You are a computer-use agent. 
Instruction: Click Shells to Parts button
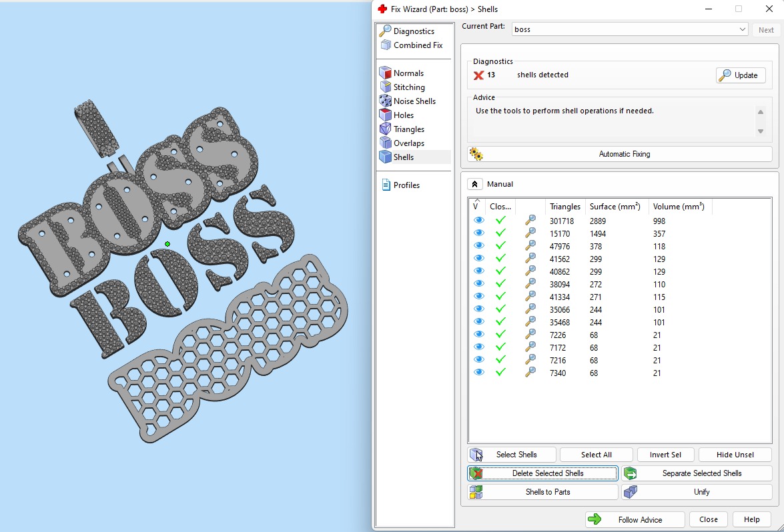[x=542, y=492]
